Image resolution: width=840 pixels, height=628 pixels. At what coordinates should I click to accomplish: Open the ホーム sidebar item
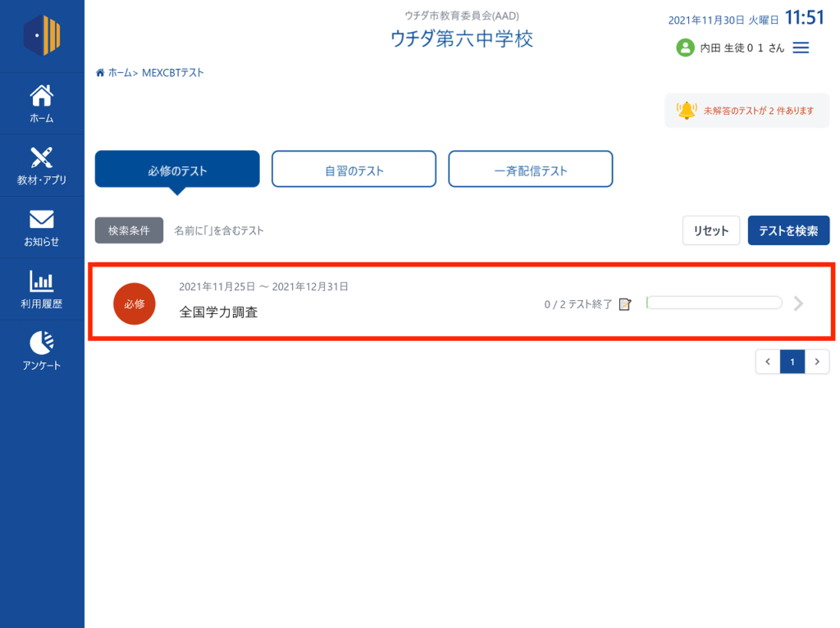click(42, 104)
